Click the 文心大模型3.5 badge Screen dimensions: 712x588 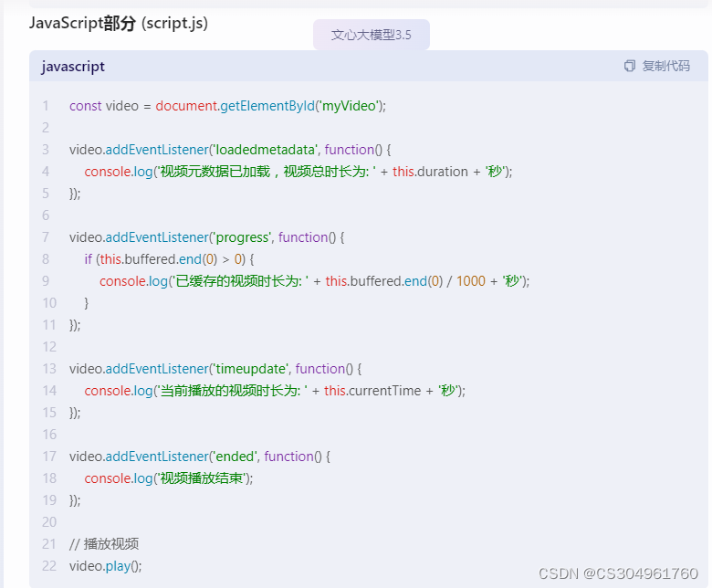pyautogui.click(x=372, y=35)
